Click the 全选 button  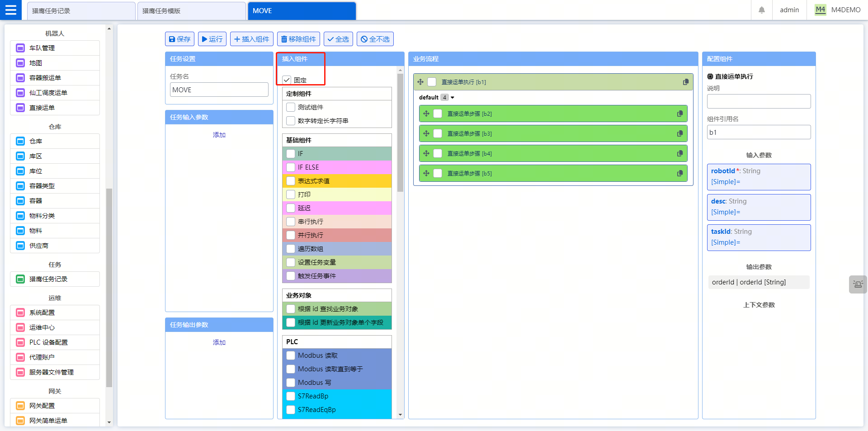[x=338, y=39]
